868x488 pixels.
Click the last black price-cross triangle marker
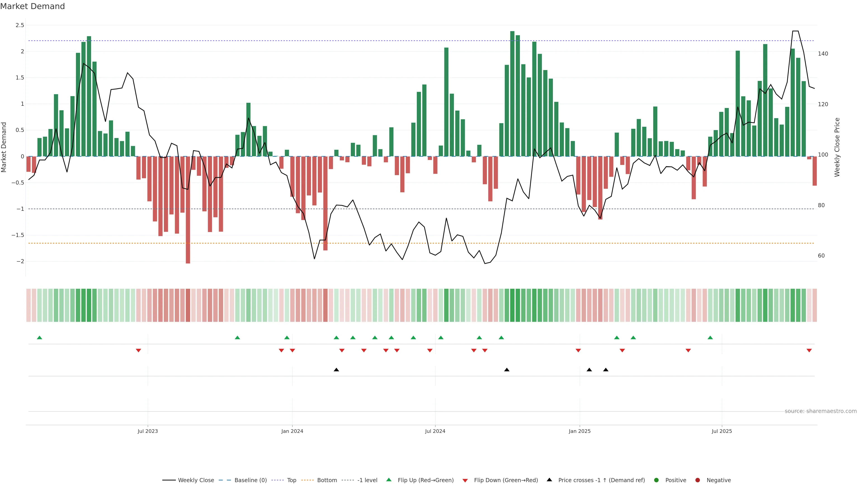pos(606,370)
